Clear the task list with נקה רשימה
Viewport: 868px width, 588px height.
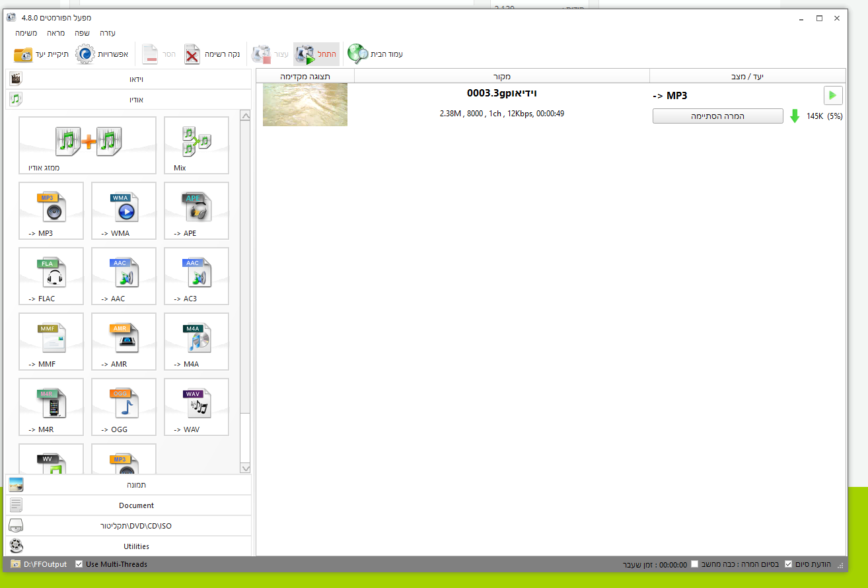coord(211,54)
